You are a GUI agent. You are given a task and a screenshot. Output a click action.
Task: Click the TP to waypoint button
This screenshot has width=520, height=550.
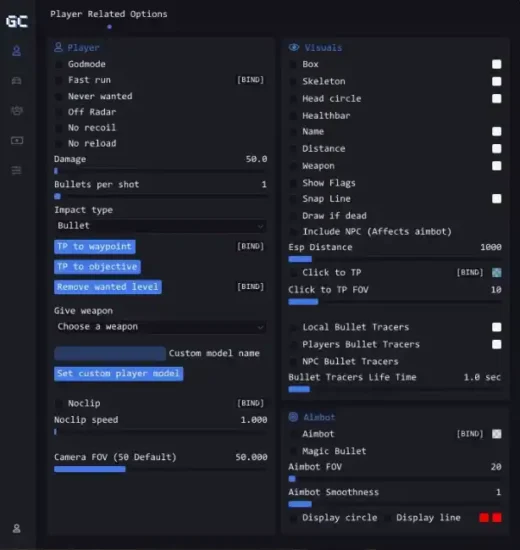pyautogui.click(x=95, y=247)
